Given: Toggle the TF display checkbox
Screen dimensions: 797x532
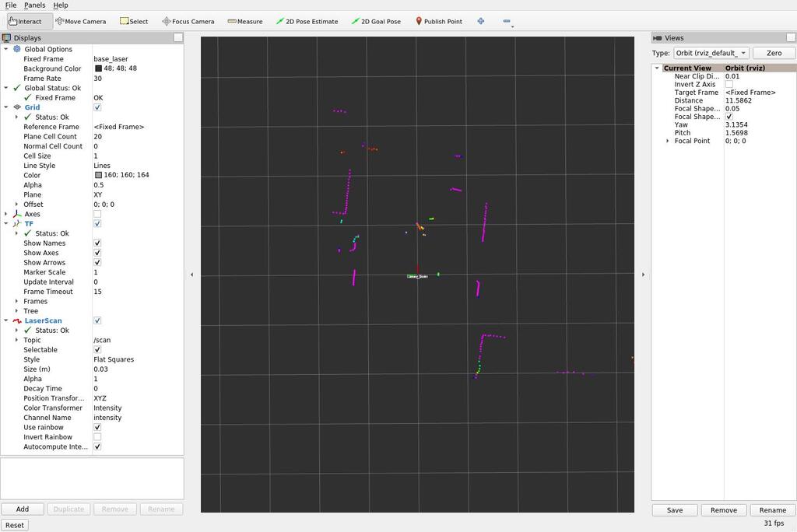Looking at the screenshot, I should click(x=97, y=223).
